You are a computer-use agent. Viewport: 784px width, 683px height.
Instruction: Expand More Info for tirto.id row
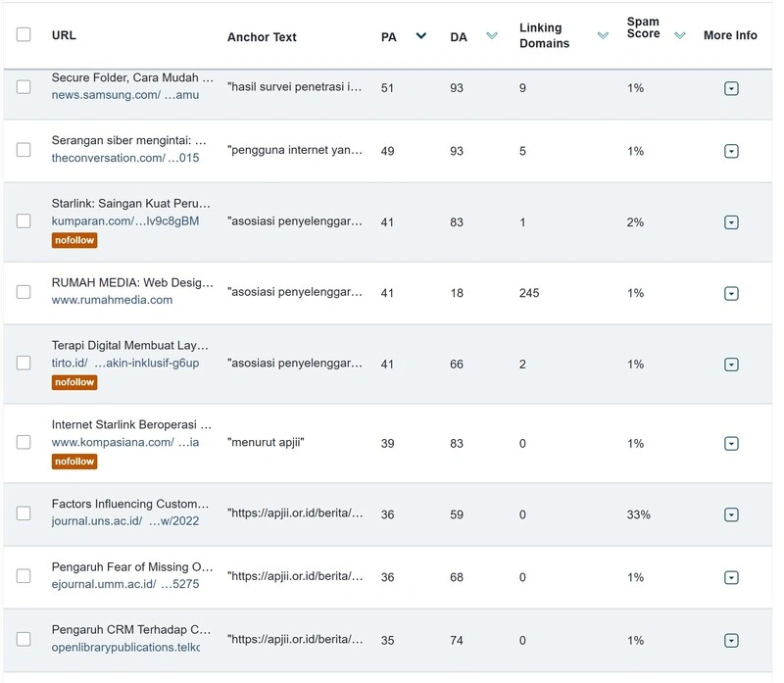[x=731, y=365]
